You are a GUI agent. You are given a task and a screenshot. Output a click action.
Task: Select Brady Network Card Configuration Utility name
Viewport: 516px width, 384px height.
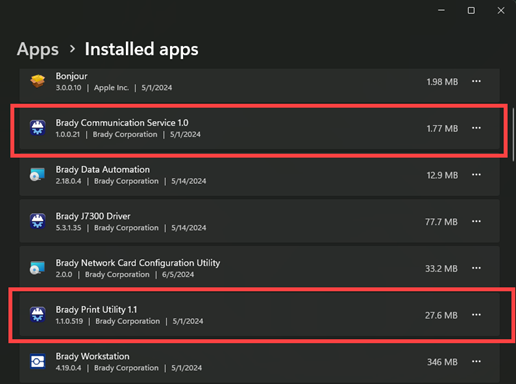[x=138, y=263]
